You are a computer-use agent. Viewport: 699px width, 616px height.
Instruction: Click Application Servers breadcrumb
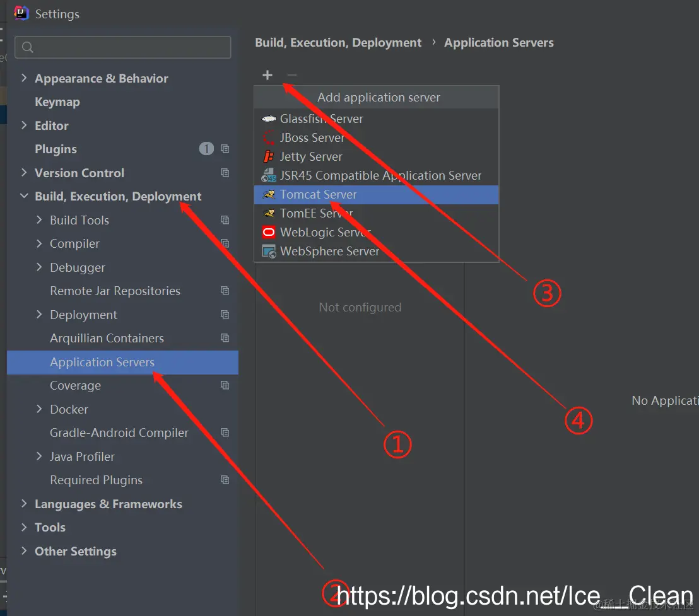click(499, 43)
